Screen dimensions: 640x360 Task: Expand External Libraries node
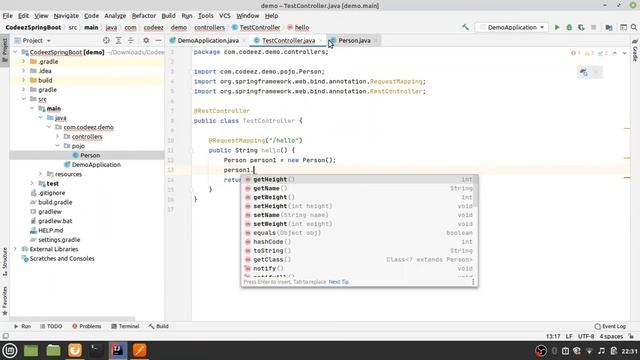(16, 249)
